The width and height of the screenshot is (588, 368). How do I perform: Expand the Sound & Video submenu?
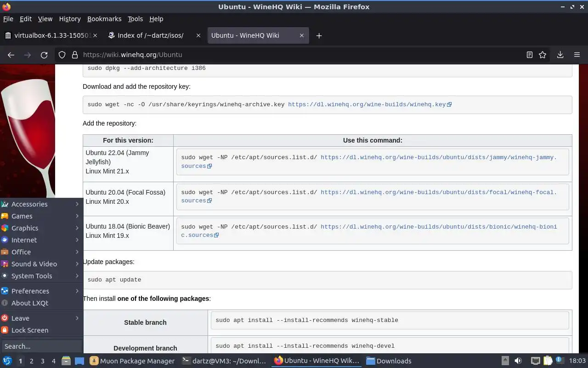[41, 264]
